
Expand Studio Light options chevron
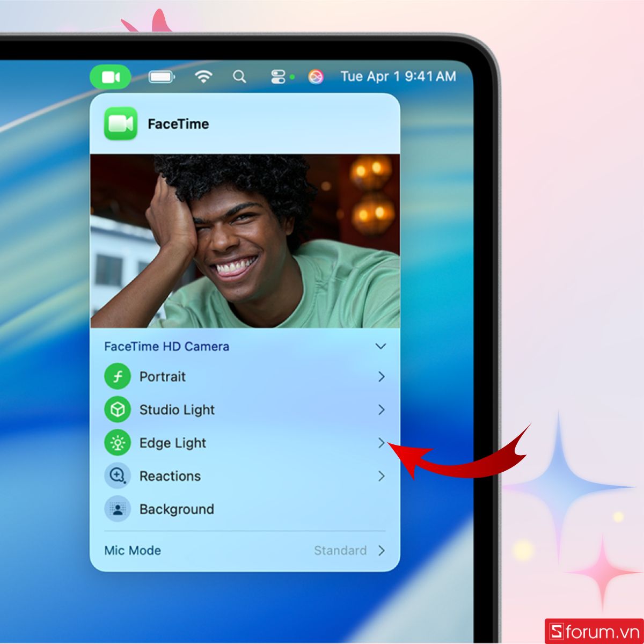pyautogui.click(x=381, y=410)
